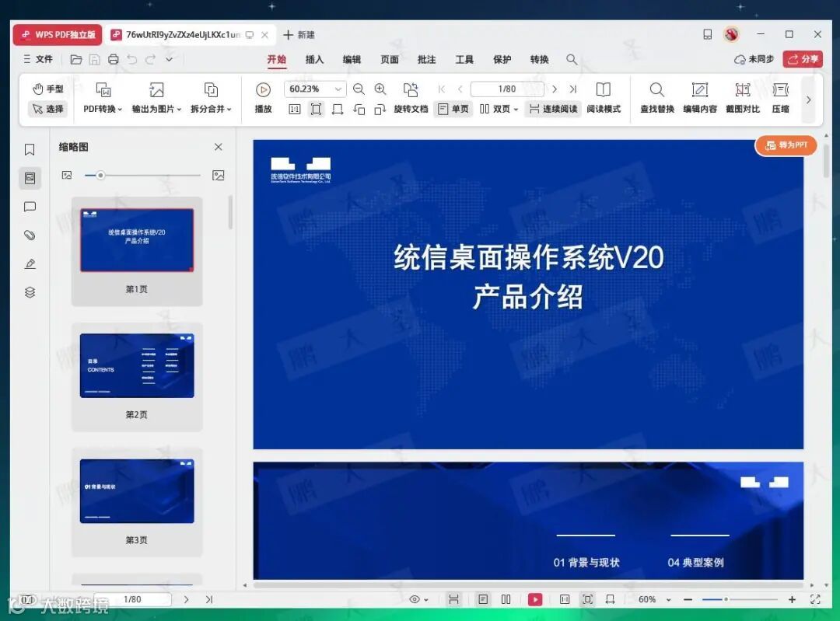Open the 文件 menu
The height and width of the screenshot is (621, 840).
tap(38, 59)
